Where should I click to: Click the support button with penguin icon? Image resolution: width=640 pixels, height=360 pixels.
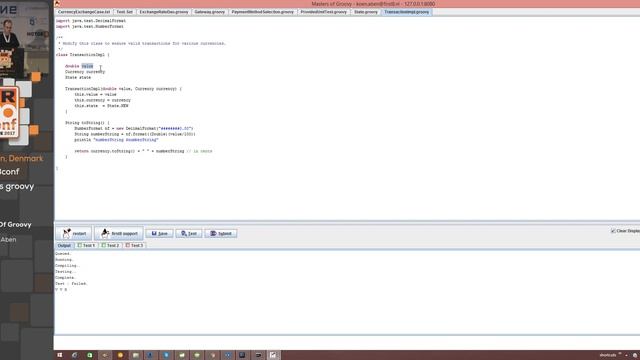(x=119, y=233)
